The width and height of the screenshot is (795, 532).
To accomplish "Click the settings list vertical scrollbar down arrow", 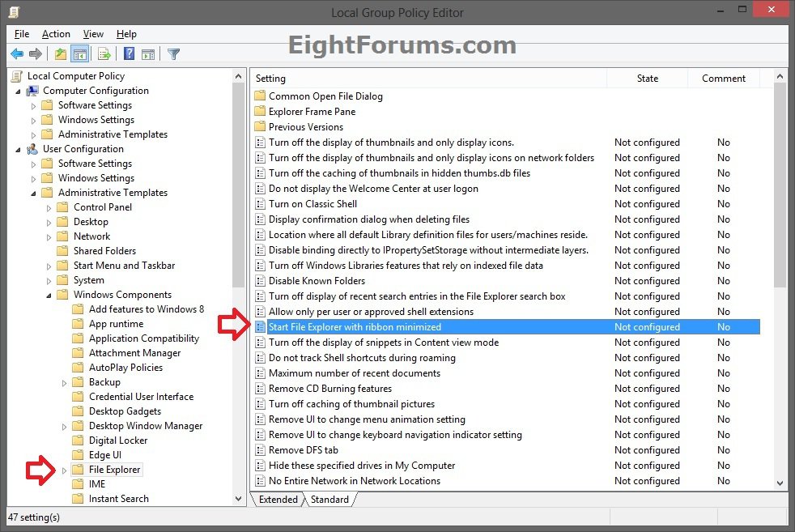I will coord(780,483).
